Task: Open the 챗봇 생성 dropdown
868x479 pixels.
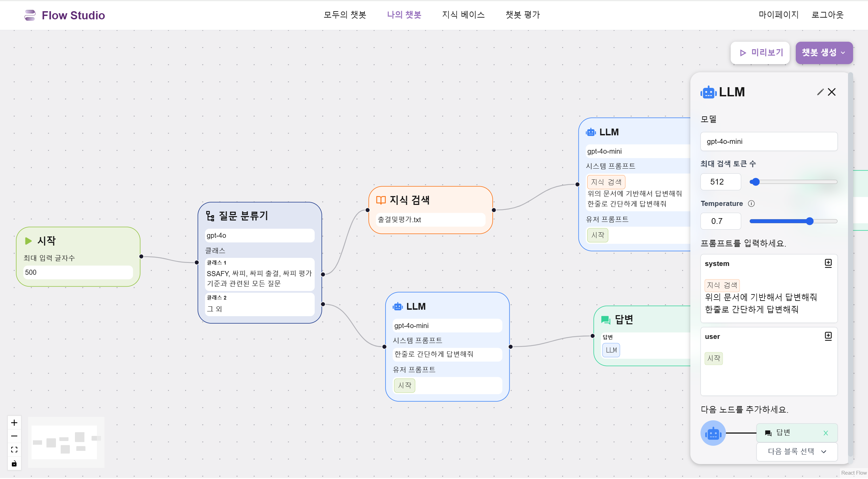Action: tap(824, 53)
